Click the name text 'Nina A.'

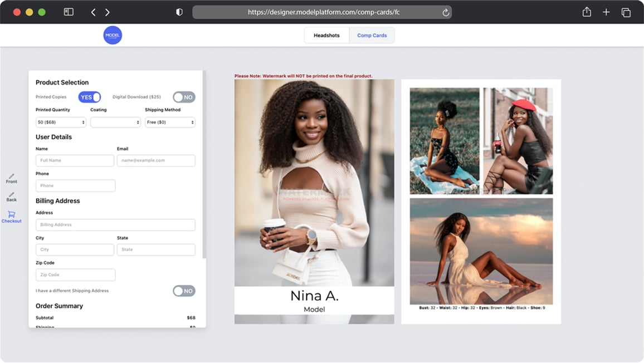click(314, 296)
